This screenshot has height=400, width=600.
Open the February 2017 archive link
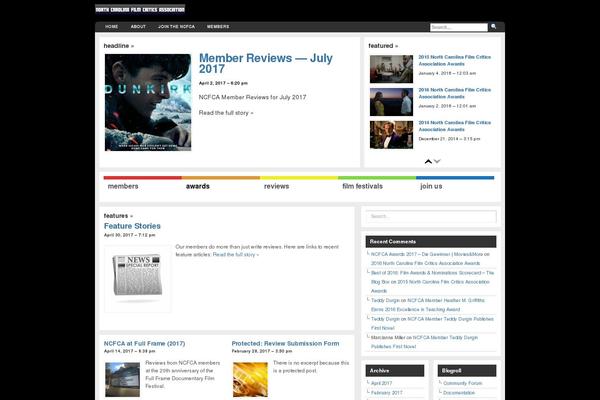pos(386,393)
